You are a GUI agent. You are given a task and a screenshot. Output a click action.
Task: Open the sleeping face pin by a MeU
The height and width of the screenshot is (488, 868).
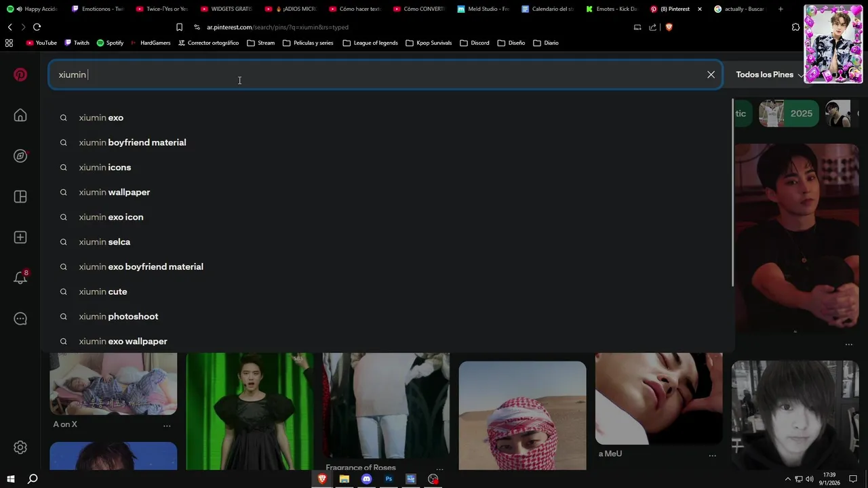pyautogui.click(x=658, y=399)
